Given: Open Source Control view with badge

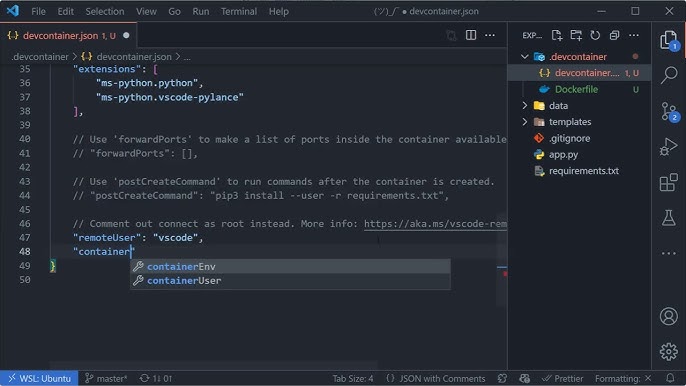Looking at the screenshot, I should (x=668, y=111).
